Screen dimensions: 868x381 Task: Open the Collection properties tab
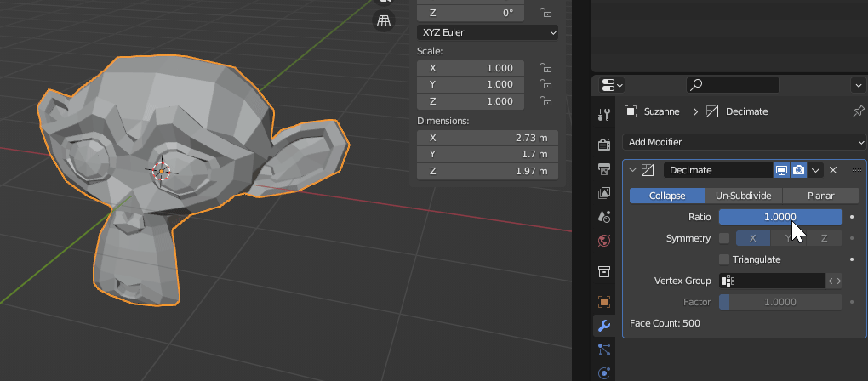click(604, 271)
